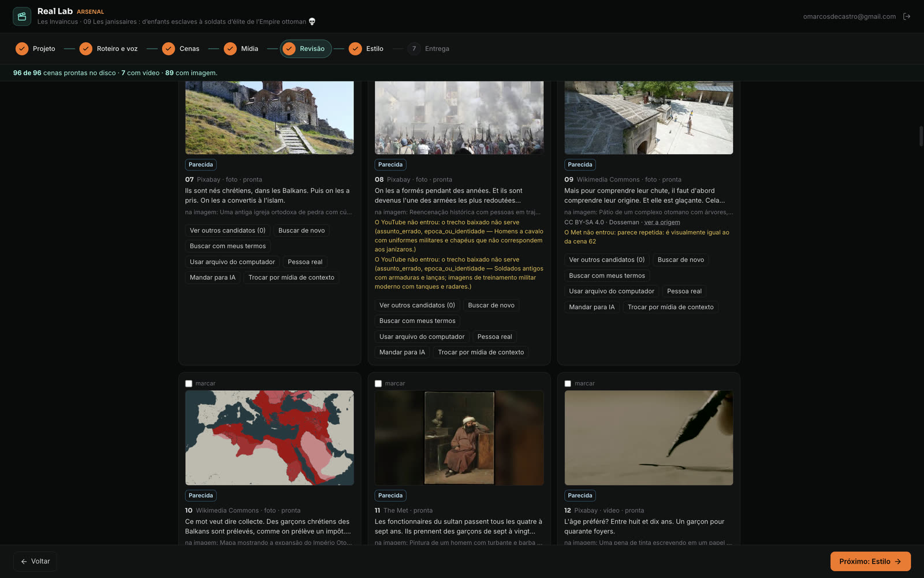Click the Real Lab clapperboard logo icon
Viewport: 924px width, 578px height.
(22, 16)
